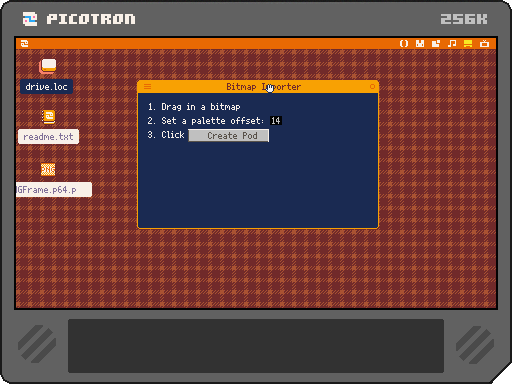Open the music/SFX editor workspace icon

point(452,43)
